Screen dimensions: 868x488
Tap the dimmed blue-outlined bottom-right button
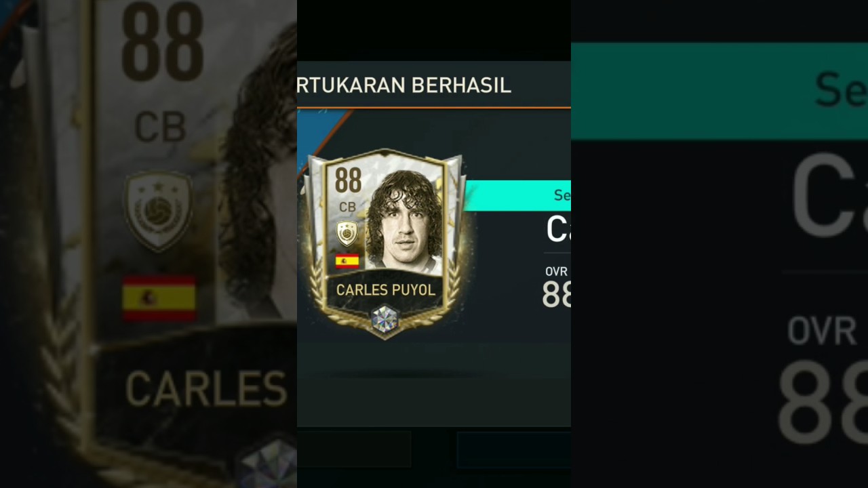click(514, 449)
